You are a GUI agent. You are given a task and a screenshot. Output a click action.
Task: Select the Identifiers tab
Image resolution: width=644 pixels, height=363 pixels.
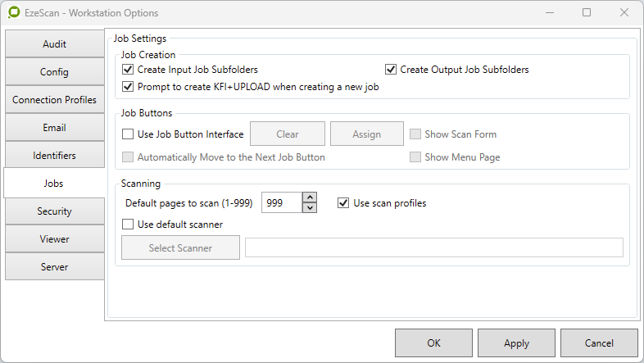point(55,156)
